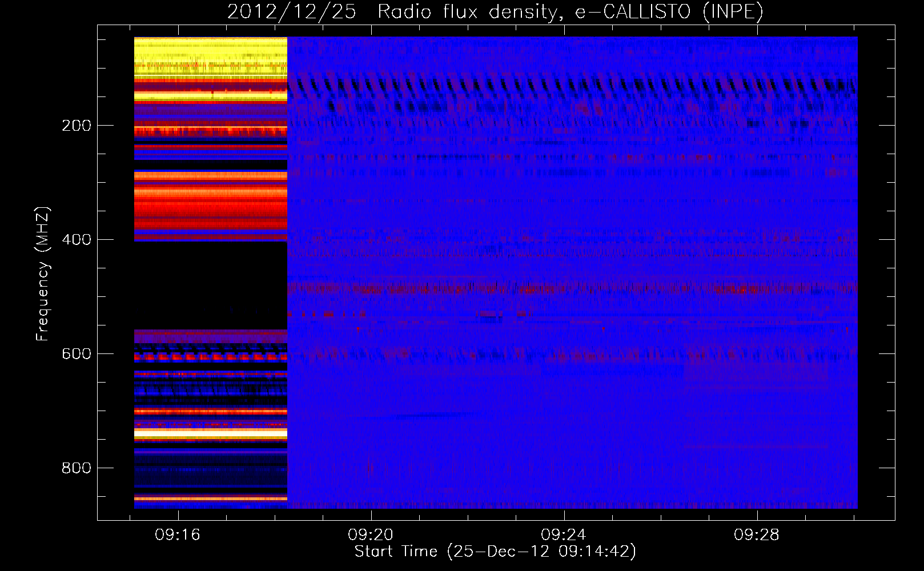Click the 09:24 time tick label

coord(564,535)
